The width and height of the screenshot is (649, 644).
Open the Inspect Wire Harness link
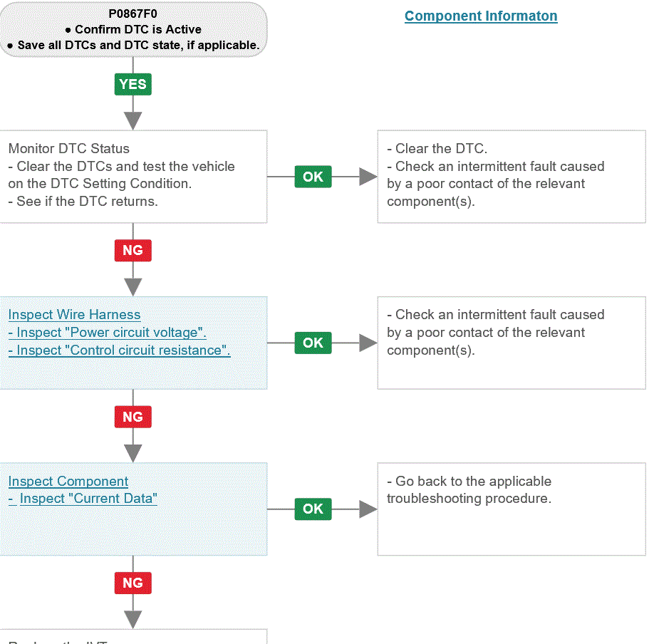click(75, 315)
